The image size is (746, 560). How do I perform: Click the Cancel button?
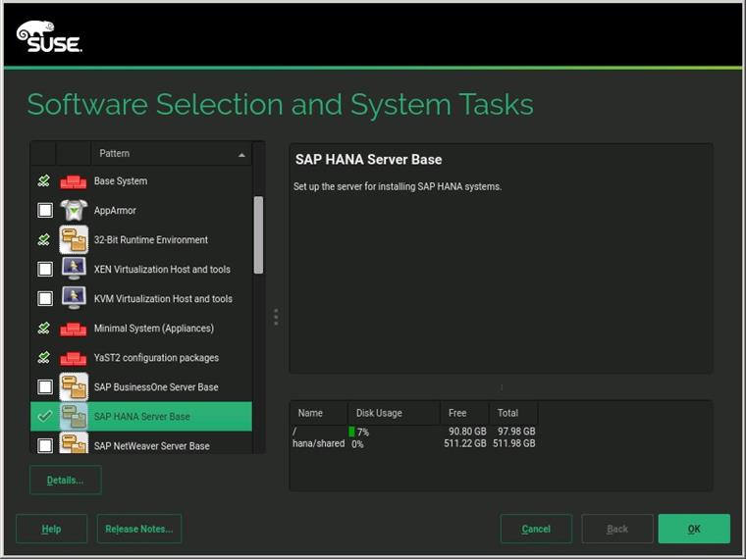point(536,529)
